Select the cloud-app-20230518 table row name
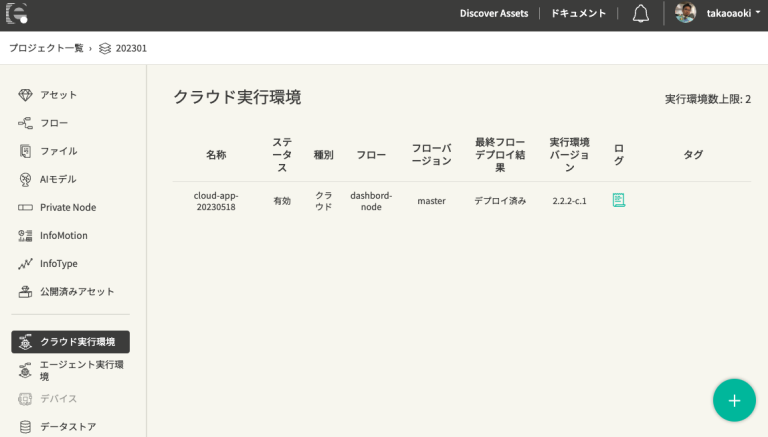768x437 pixels. coord(216,200)
